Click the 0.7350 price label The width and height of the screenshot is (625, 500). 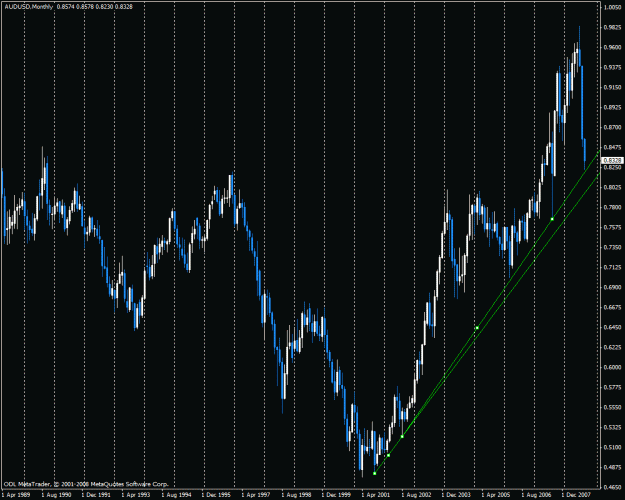pyautogui.click(x=613, y=247)
